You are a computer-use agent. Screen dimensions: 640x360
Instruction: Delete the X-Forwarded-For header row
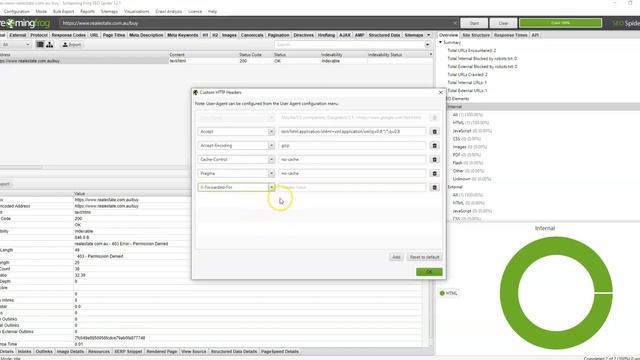pyautogui.click(x=434, y=187)
